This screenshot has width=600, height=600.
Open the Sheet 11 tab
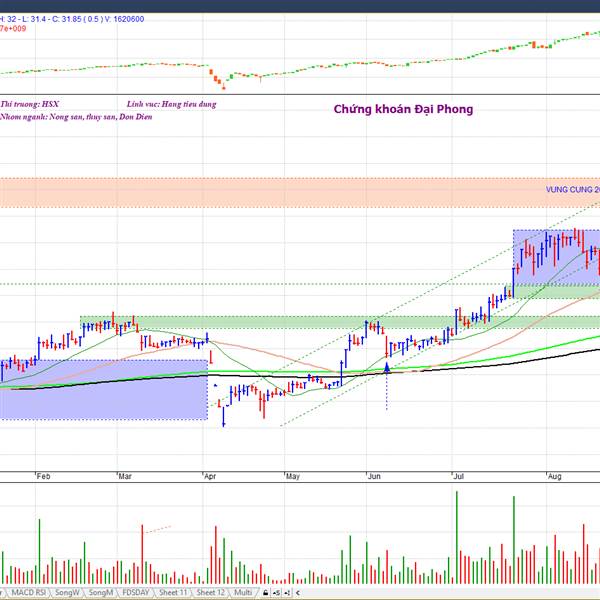(x=173, y=592)
